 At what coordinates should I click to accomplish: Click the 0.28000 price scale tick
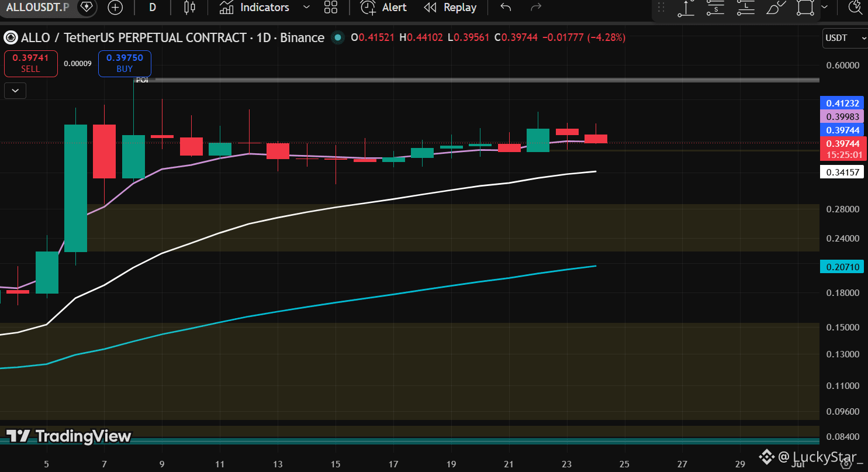(x=842, y=209)
